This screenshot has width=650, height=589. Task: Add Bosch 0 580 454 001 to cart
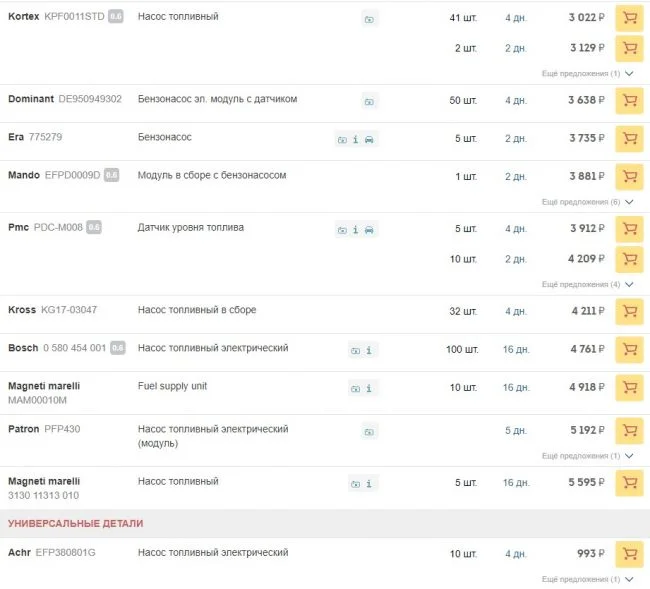(629, 349)
